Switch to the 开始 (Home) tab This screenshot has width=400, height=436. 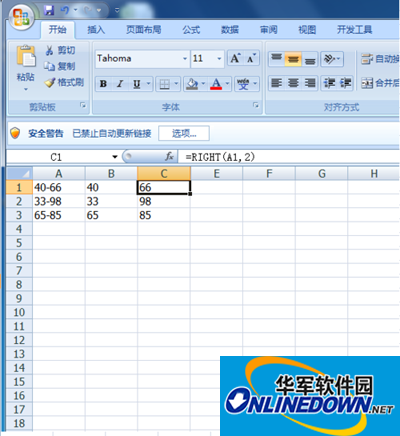tap(57, 30)
